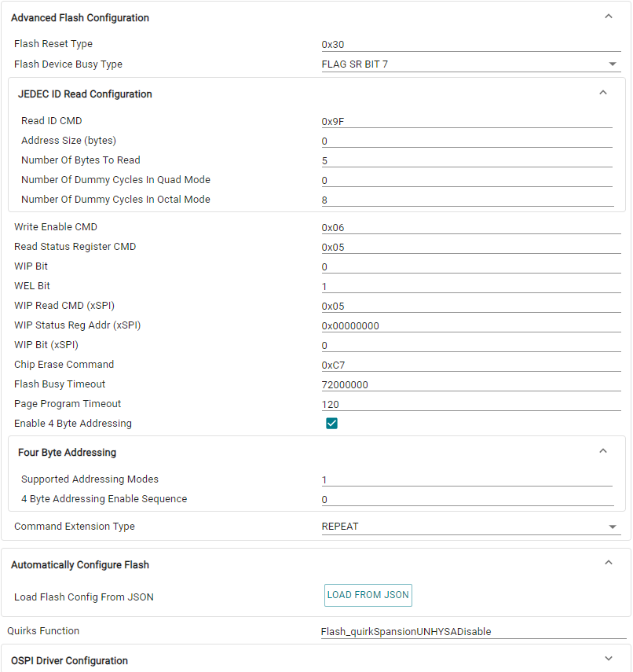
Task: Expand the OSPI Driver Configuration section
Action: (609, 659)
